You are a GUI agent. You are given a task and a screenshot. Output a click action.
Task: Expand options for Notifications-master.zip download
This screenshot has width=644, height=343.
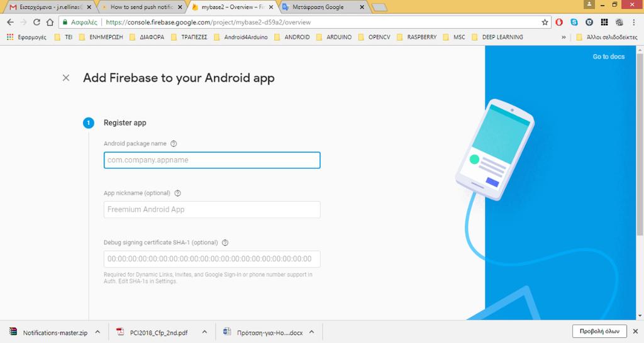coord(97,332)
